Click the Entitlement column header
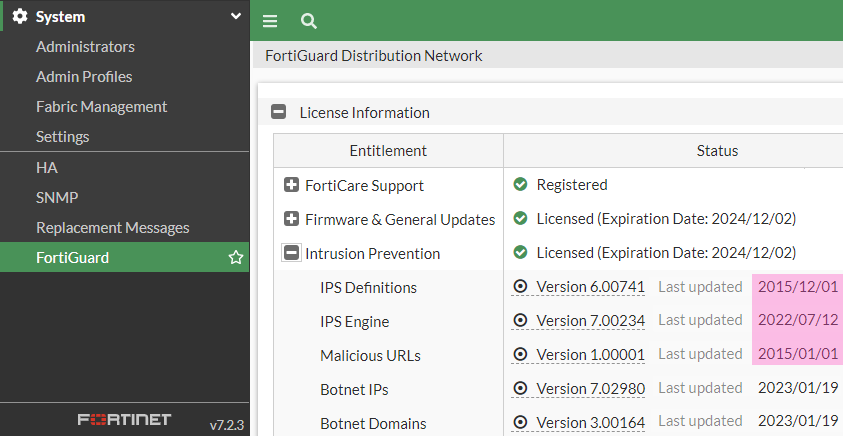 coord(388,151)
